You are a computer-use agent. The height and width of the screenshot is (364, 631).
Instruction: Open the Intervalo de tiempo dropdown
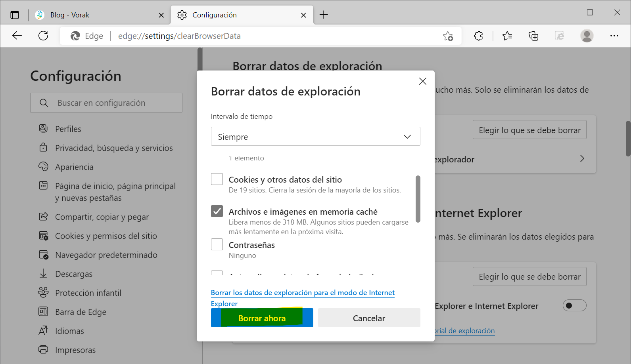[315, 136]
